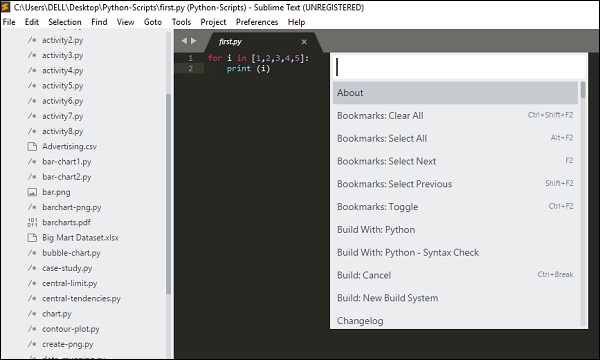The height and width of the screenshot is (360, 600).
Task: Click the Sublime Text app icon in title bar
Action: 5,7
